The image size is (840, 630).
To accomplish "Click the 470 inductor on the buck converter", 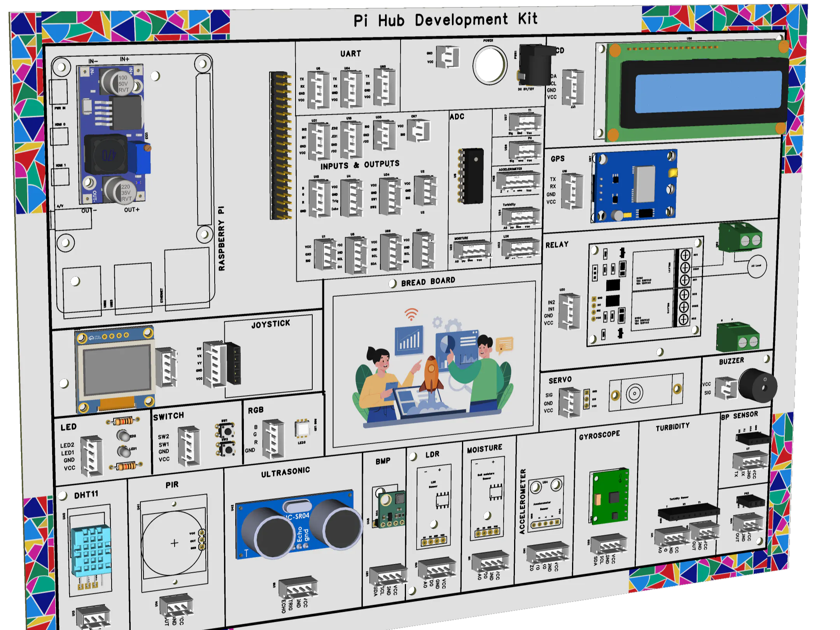I will pyautogui.click(x=107, y=154).
